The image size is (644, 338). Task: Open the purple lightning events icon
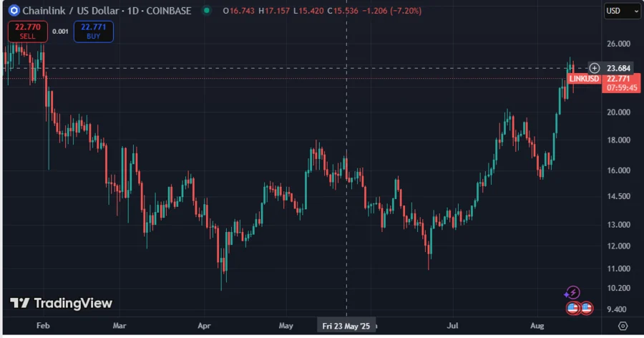pos(572,293)
